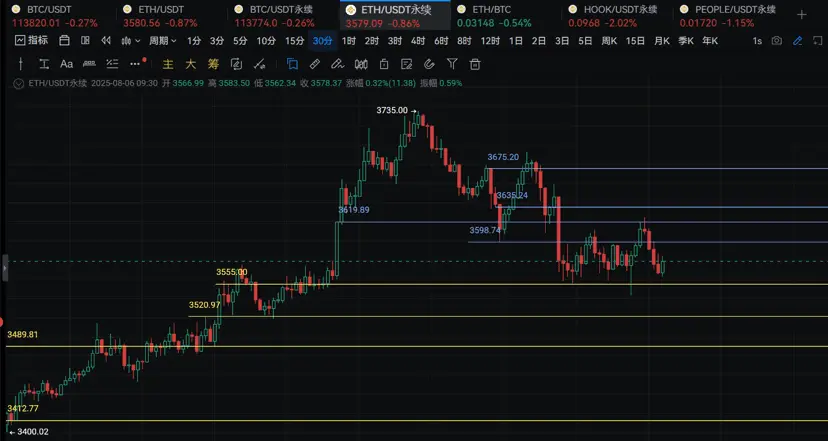828x441 pixels.
Task: Toggle the 大 button
Action: [191, 64]
